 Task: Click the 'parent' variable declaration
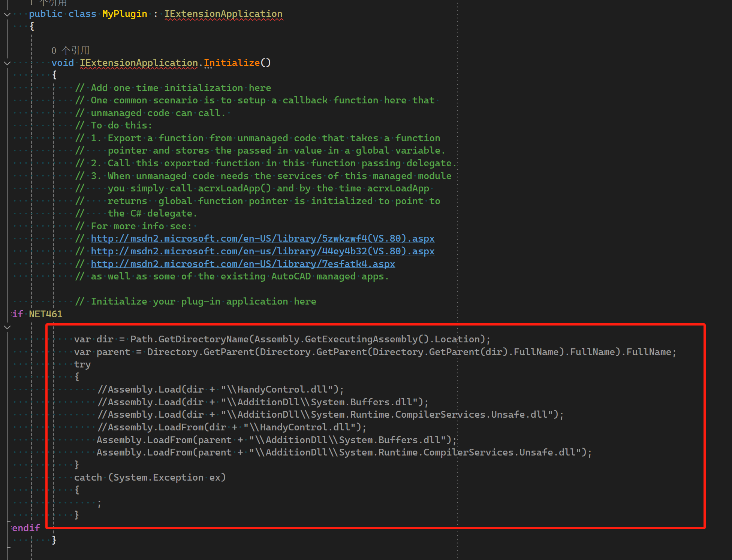[x=113, y=352]
